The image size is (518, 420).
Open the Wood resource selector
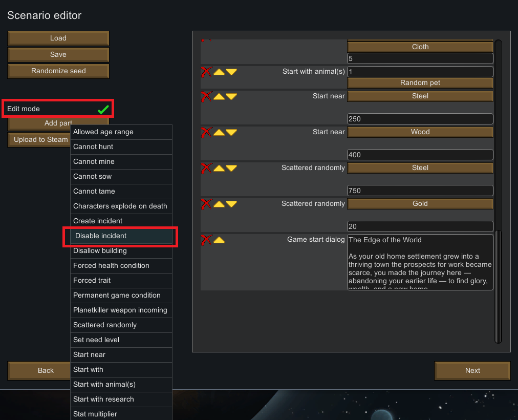[x=420, y=132]
